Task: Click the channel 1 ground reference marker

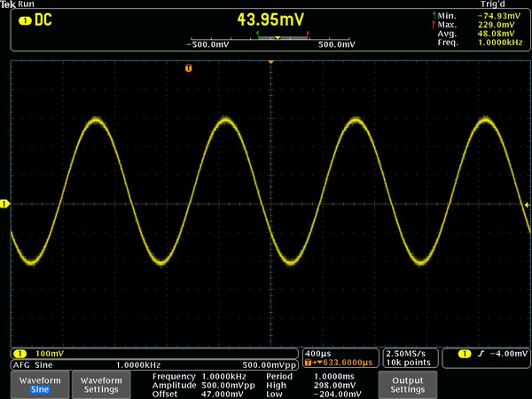Action: 4,205
